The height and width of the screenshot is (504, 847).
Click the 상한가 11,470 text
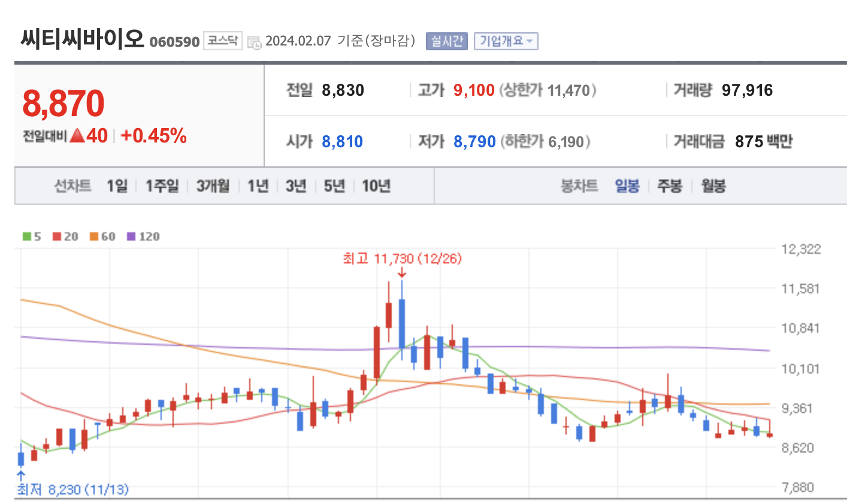point(547,90)
